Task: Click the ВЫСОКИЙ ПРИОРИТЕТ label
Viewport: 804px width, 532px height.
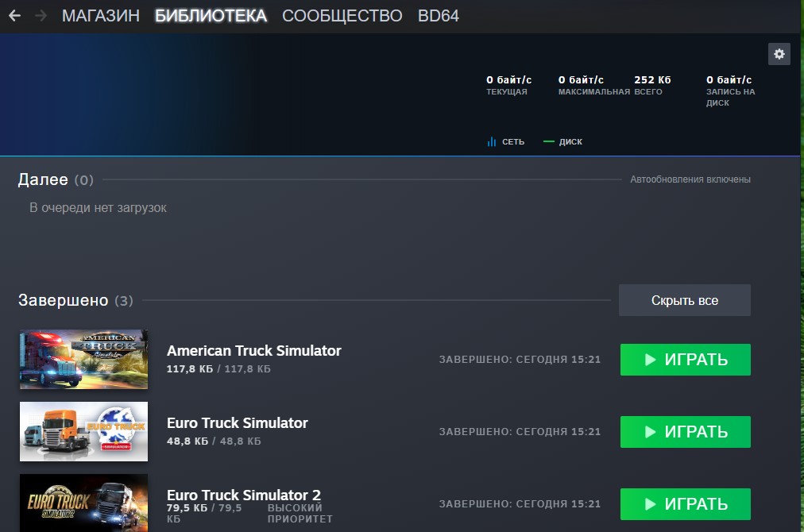Action: pos(300,514)
